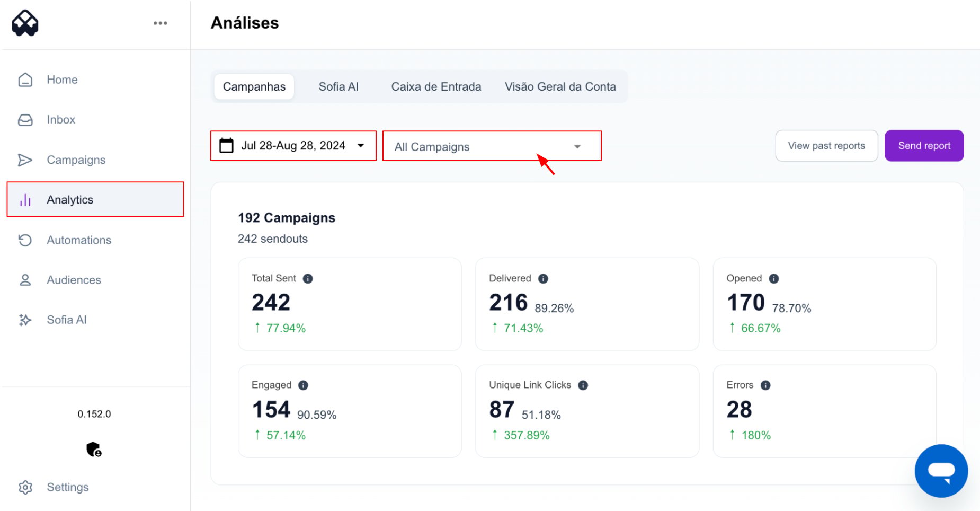Click the Errors value 28
The height and width of the screenshot is (511, 980).
[739, 409]
